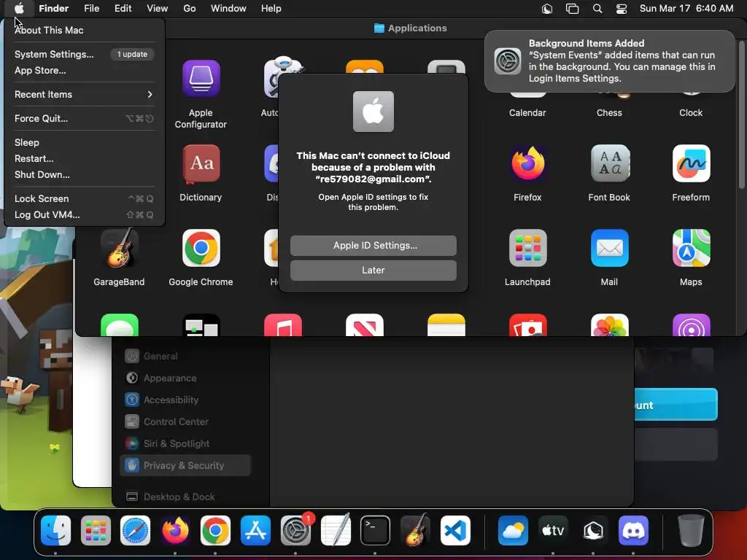
Task: Choose Shut Down from Apple menu
Action: (84, 175)
